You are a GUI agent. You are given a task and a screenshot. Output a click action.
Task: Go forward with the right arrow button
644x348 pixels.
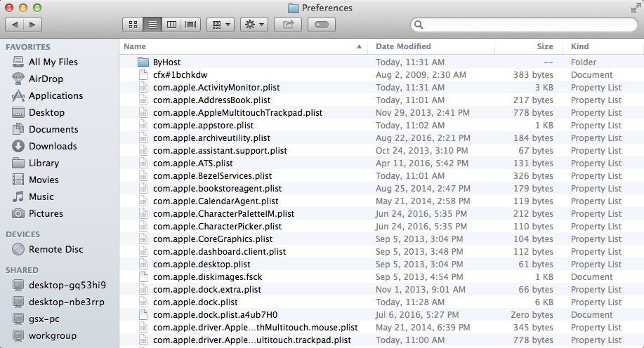pos(32,25)
